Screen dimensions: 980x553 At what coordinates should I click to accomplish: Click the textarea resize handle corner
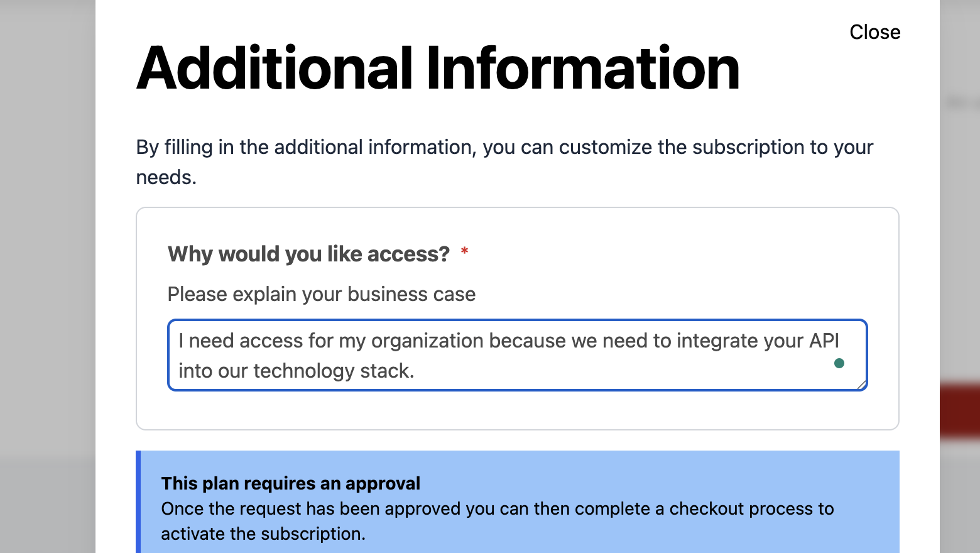861,385
